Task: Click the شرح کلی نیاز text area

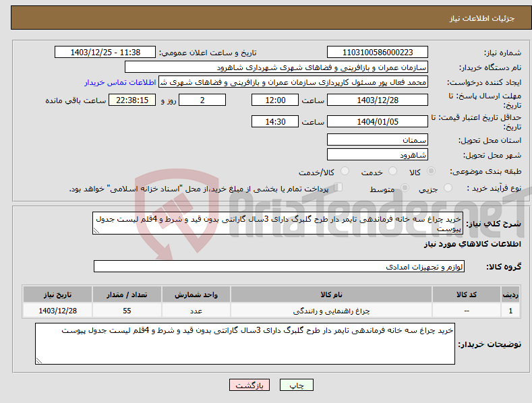Action: click(x=278, y=223)
